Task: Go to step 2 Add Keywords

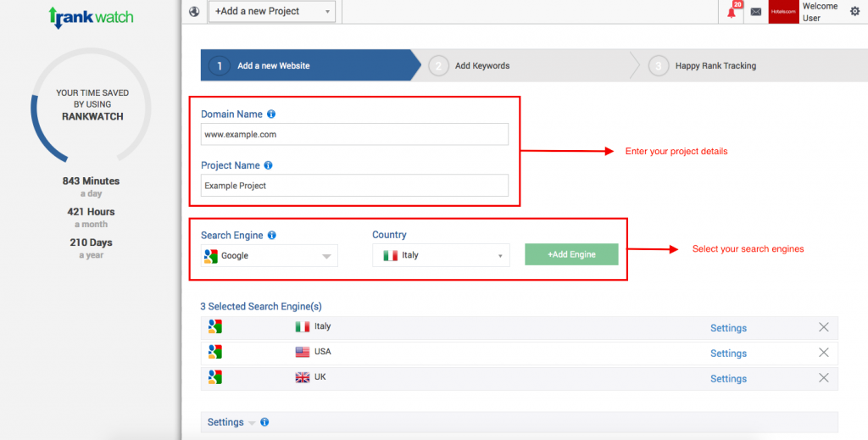Action: [526, 65]
